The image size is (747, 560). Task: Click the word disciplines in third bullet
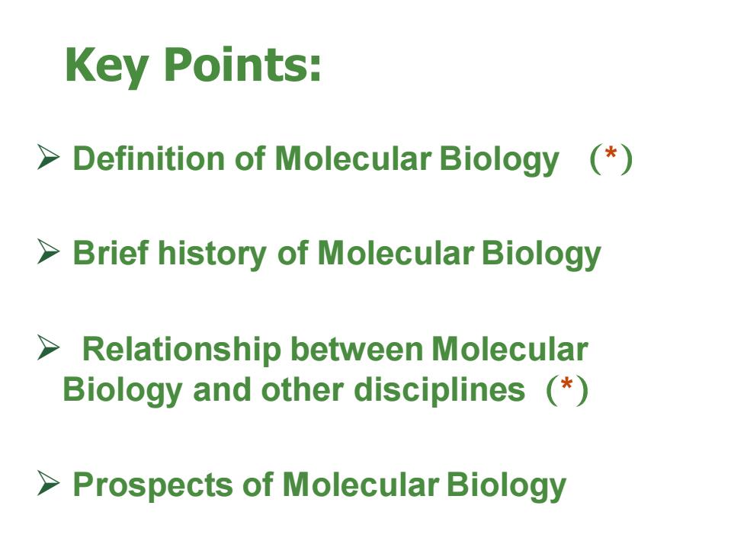[439, 392]
